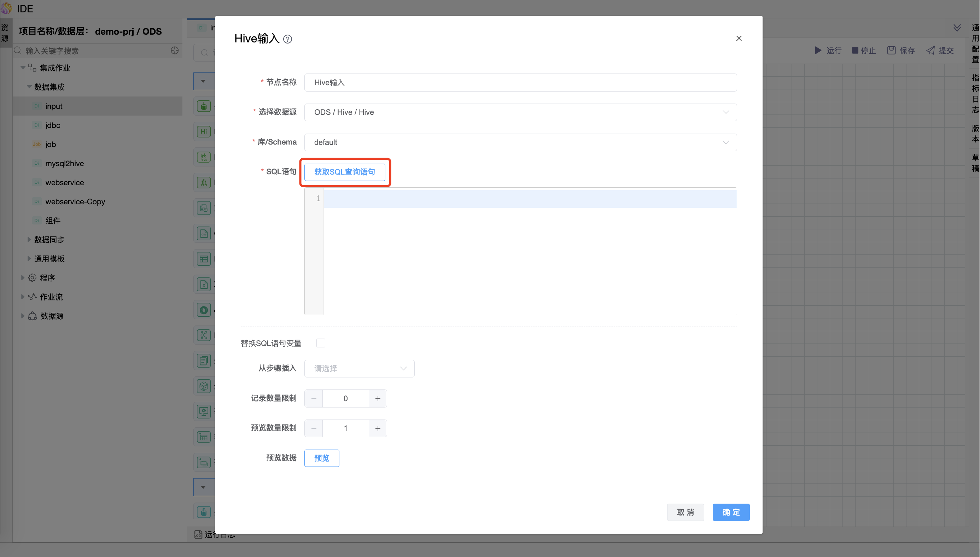Screen dimensions: 980x557
Task: Click the submit (提交) paper plane icon
Action: coord(930,51)
